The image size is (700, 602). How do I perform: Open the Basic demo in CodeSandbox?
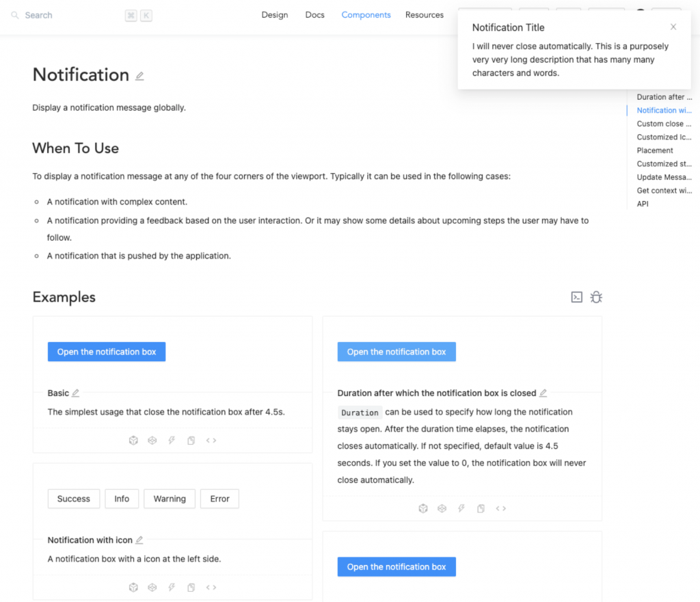coord(133,441)
